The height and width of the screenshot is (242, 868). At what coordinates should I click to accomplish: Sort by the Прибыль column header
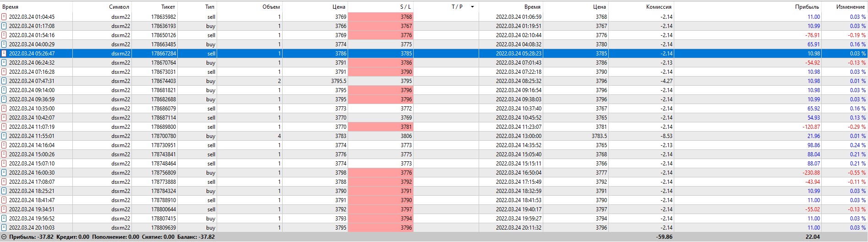click(x=807, y=7)
